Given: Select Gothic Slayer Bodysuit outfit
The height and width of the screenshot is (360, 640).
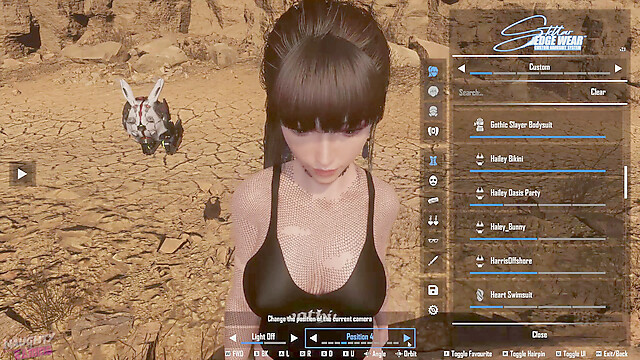Looking at the screenshot, I should click(538, 125).
